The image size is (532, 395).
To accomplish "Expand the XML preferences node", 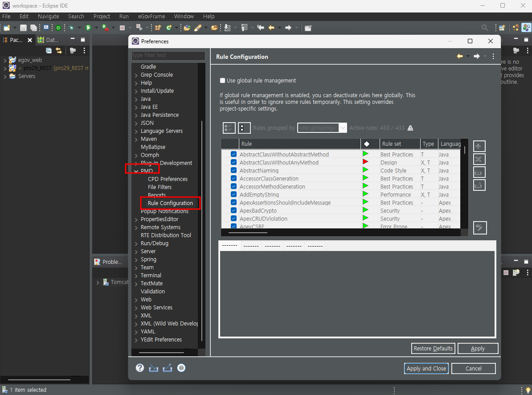I will (x=136, y=316).
